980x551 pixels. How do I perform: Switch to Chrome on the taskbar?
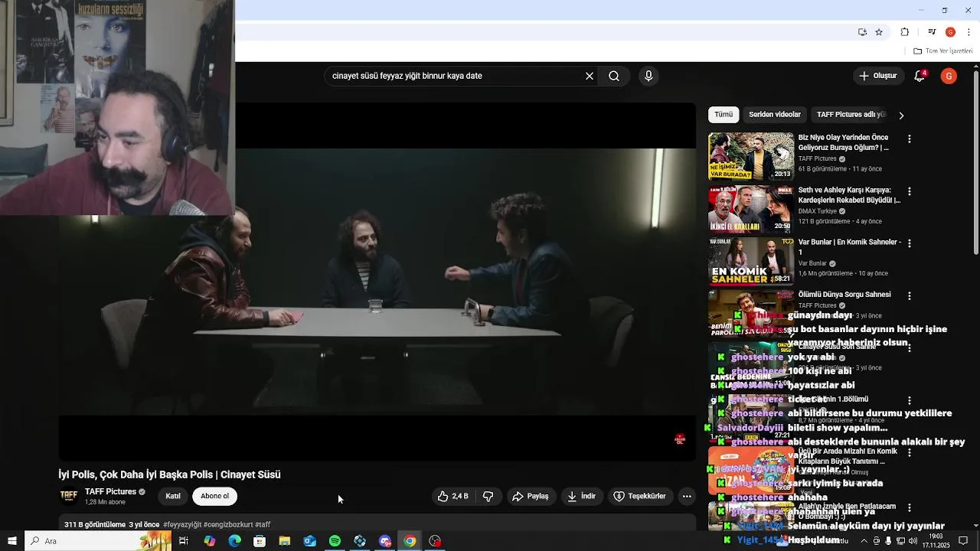pyautogui.click(x=410, y=541)
